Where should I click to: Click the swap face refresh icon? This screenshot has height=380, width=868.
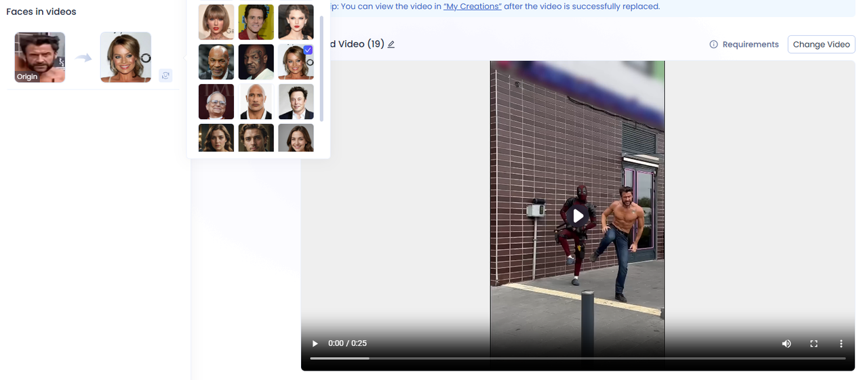point(165,76)
